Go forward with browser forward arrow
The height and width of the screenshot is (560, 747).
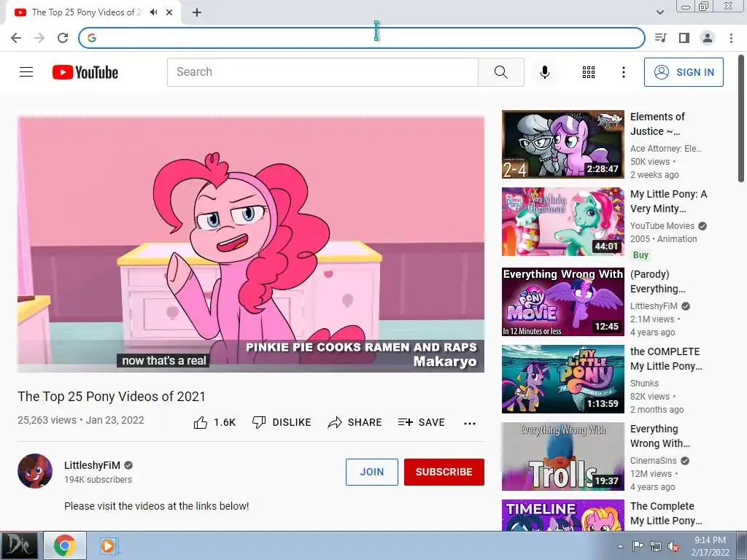click(39, 38)
